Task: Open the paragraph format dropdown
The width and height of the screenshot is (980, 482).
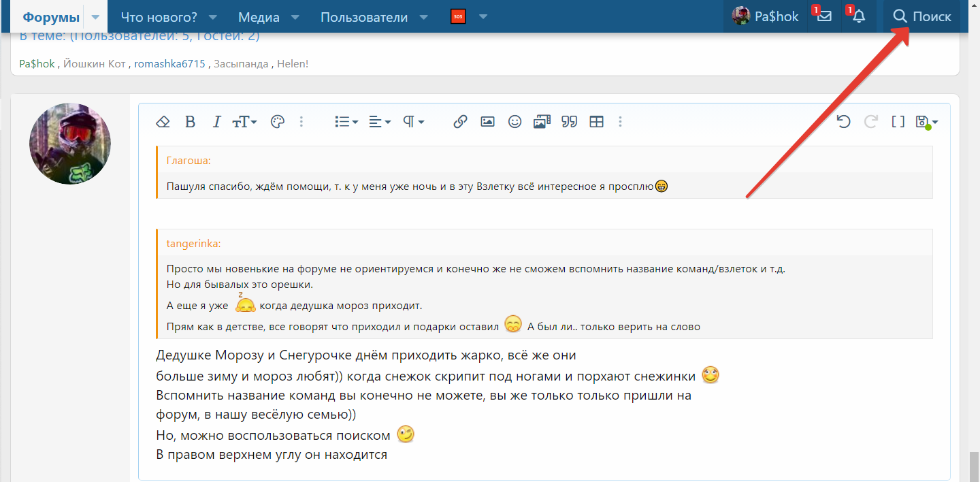Action: 413,122
